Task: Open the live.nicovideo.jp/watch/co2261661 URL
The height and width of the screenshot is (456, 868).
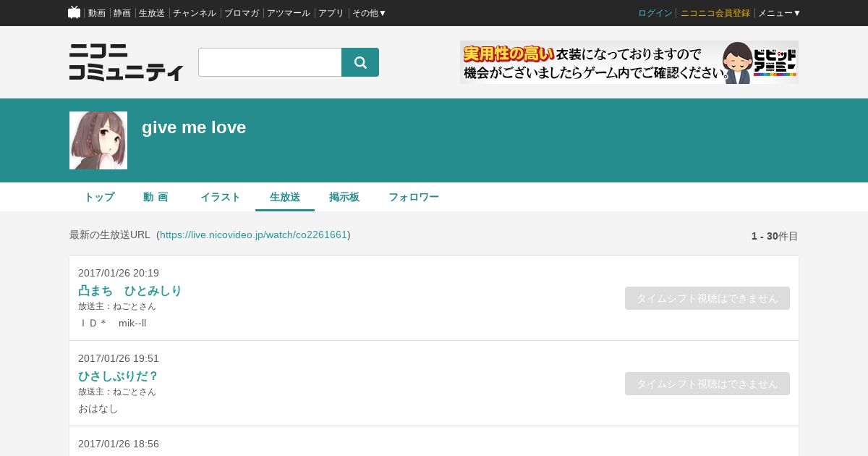Action: (x=254, y=235)
